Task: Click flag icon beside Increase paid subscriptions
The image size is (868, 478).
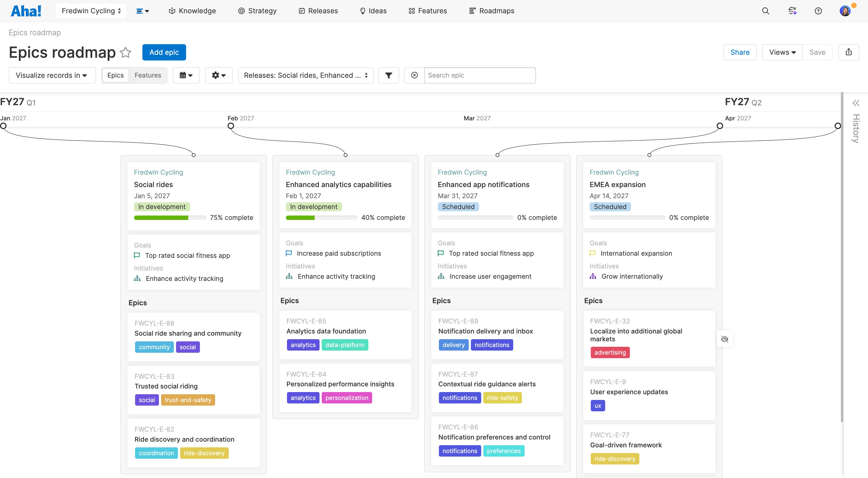Action: [x=289, y=253]
